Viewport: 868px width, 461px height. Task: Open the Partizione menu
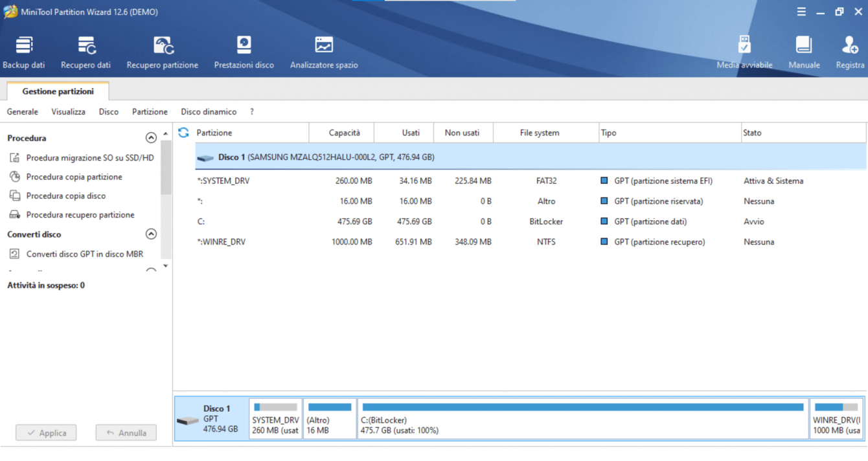click(150, 112)
